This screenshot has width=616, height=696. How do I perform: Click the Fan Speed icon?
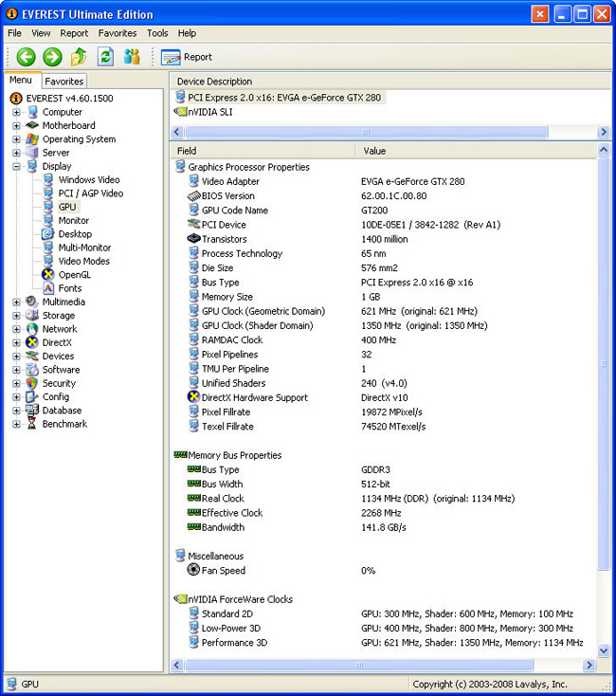[193, 570]
